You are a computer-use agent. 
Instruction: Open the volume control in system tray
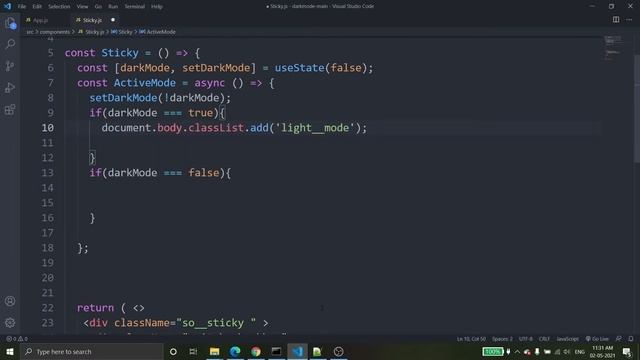[567, 351]
